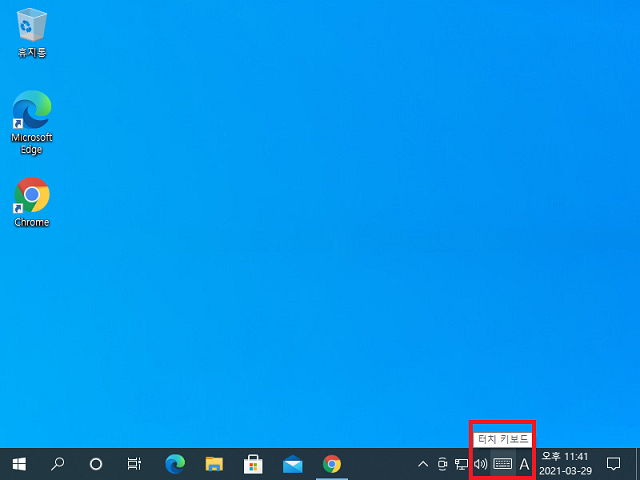640x480 pixels.
Task: Open Mail app from the taskbar
Action: 293,464
